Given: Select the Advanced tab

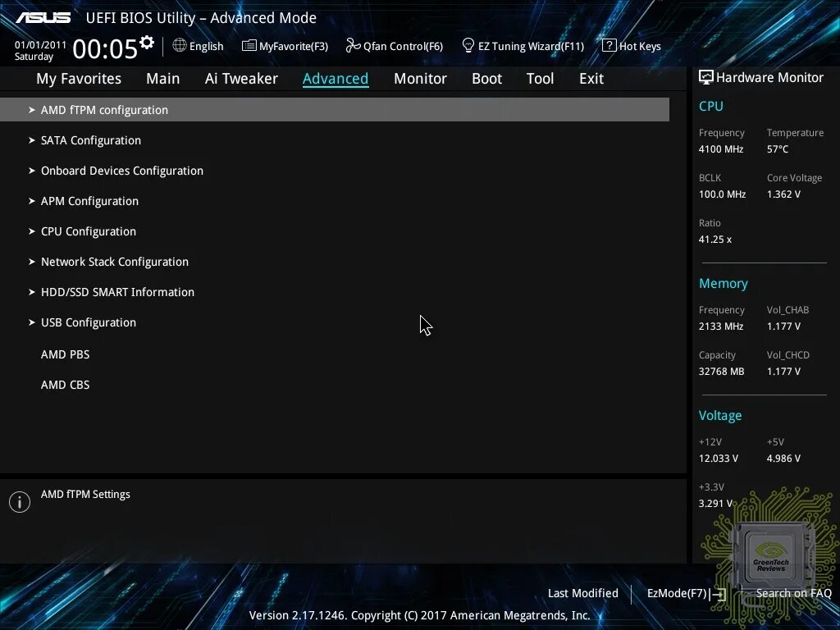Looking at the screenshot, I should point(336,79).
